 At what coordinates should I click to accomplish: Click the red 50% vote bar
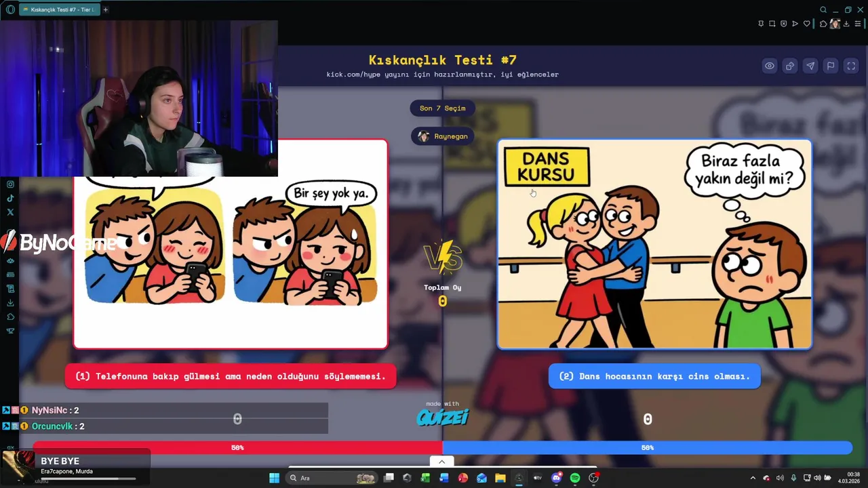point(237,447)
